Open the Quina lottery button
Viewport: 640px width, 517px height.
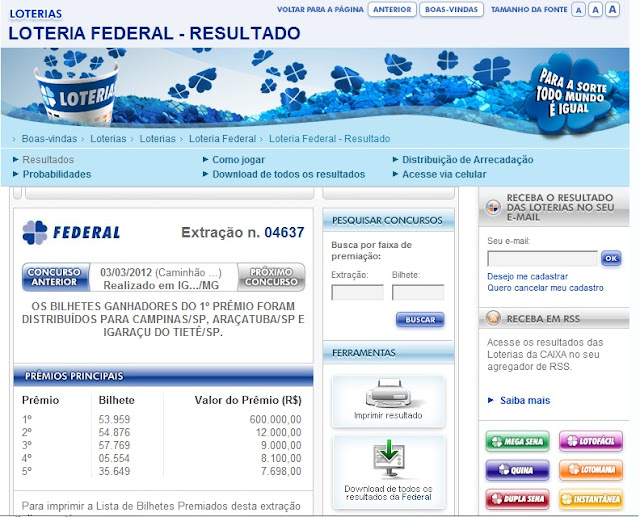[x=518, y=470]
